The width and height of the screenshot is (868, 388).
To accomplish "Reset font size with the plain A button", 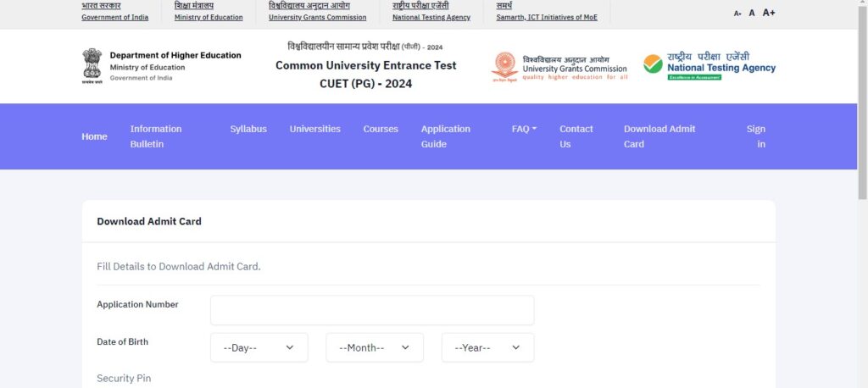I will click(x=752, y=13).
